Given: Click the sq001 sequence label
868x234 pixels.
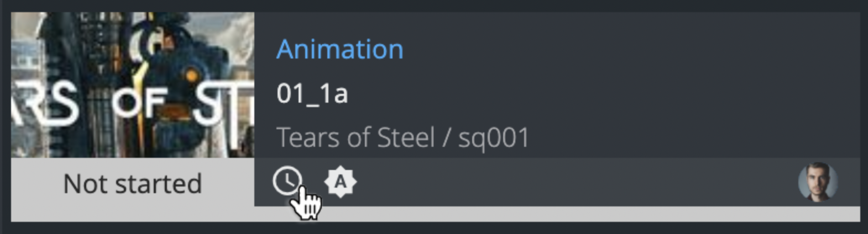Looking at the screenshot, I should (x=494, y=137).
